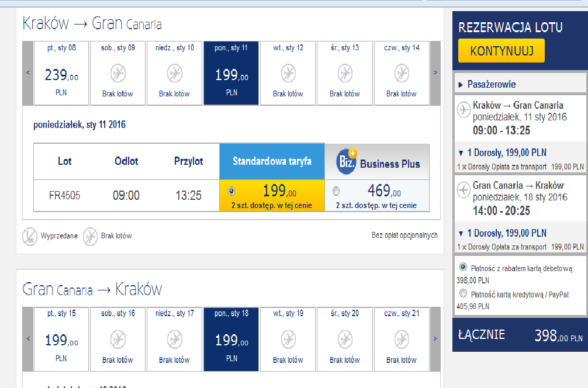Click the Brak lotów legend plane icon
The height and width of the screenshot is (388, 588).
tap(90, 237)
